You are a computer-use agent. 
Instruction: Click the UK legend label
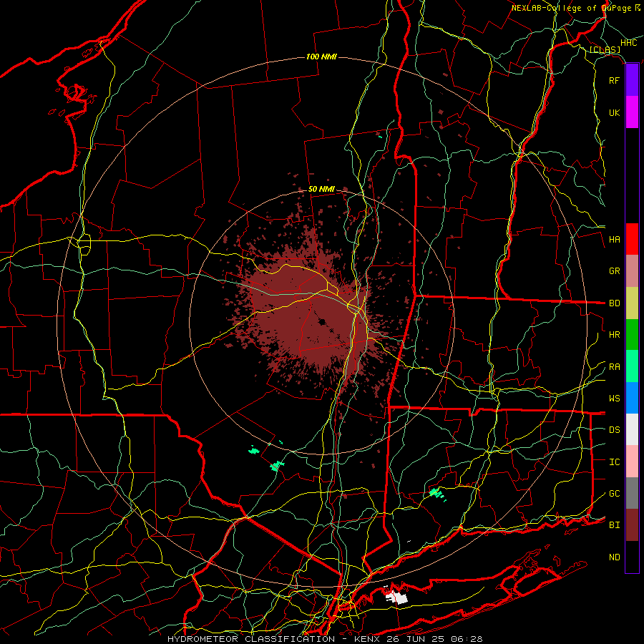pos(614,112)
